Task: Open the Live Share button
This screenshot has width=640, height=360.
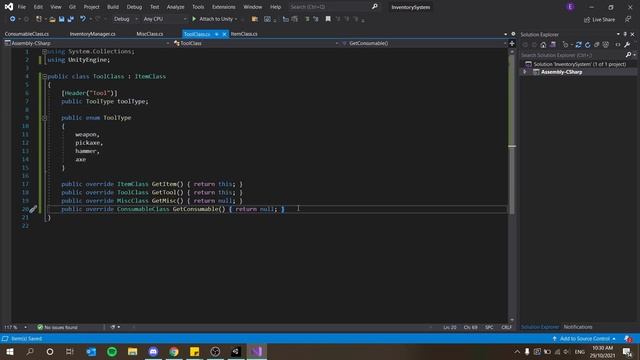Action: click(599, 20)
